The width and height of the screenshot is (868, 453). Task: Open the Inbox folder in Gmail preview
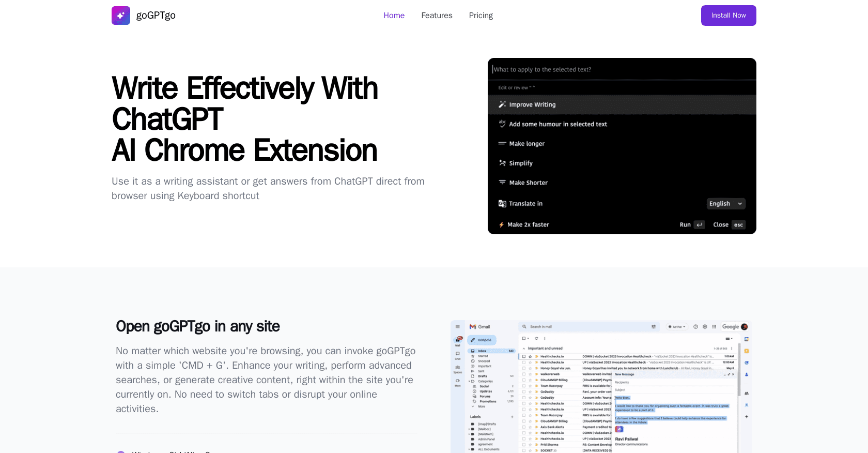491,351
